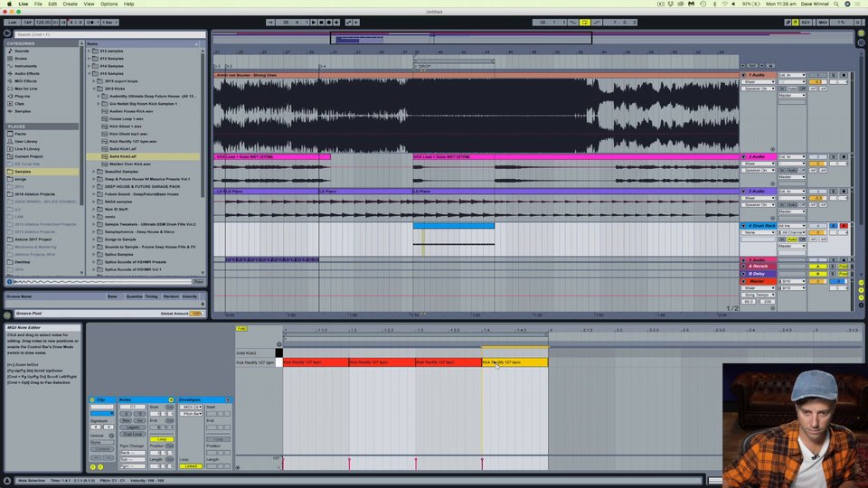This screenshot has height=488, width=868.
Task: Click the Hot-Swap Groove button
Action: click(111, 436)
